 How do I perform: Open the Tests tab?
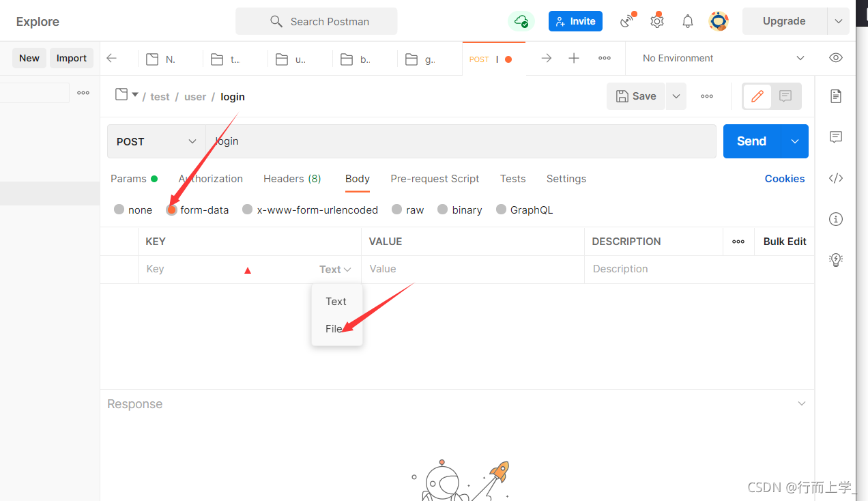click(512, 179)
